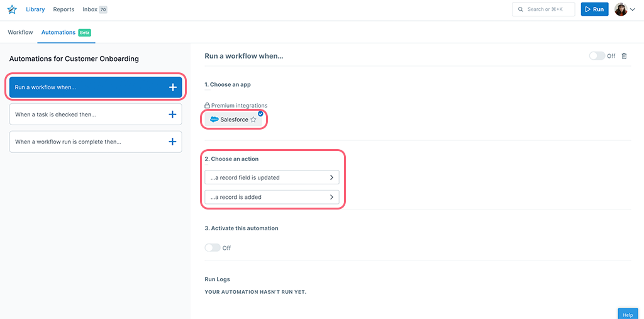Click plus icon for When a task is checked
This screenshot has height=319, width=644.
click(x=173, y=115)
